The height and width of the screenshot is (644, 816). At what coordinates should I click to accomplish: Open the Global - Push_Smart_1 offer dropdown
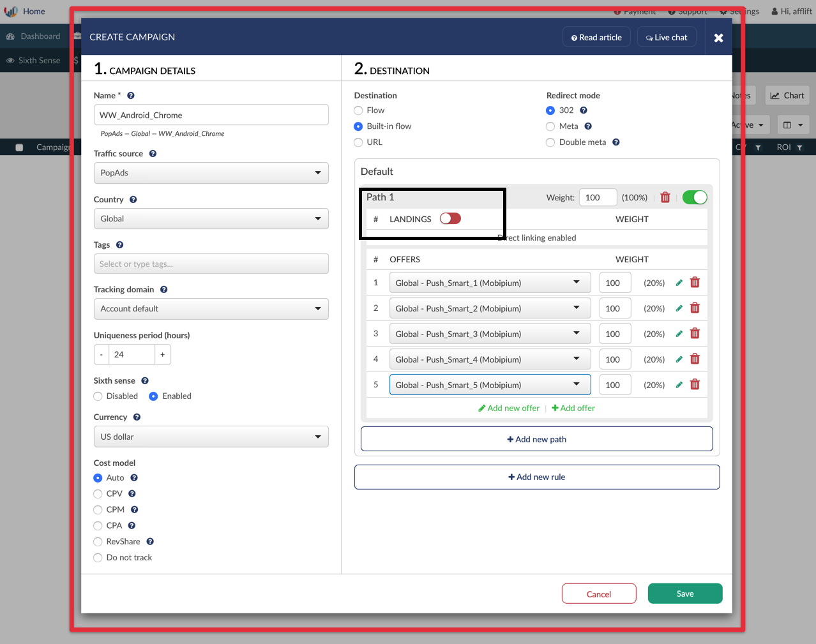(x=490, y=283)
